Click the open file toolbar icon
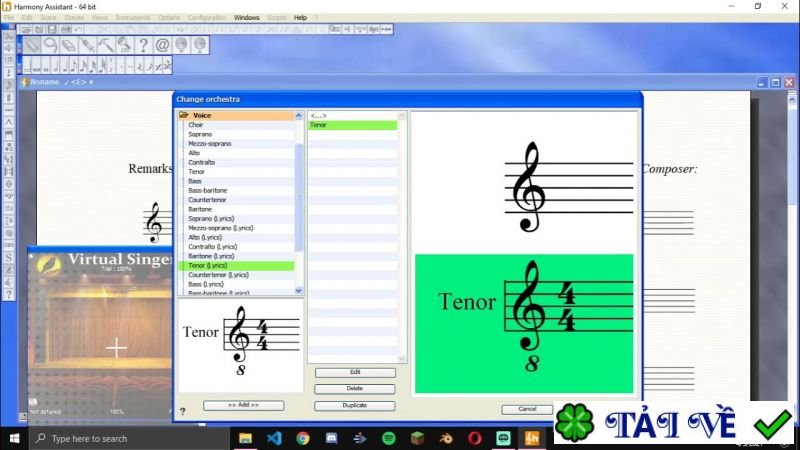Image resolution: width=800 pixels, height=450 pixels. [x=26, y=30]
